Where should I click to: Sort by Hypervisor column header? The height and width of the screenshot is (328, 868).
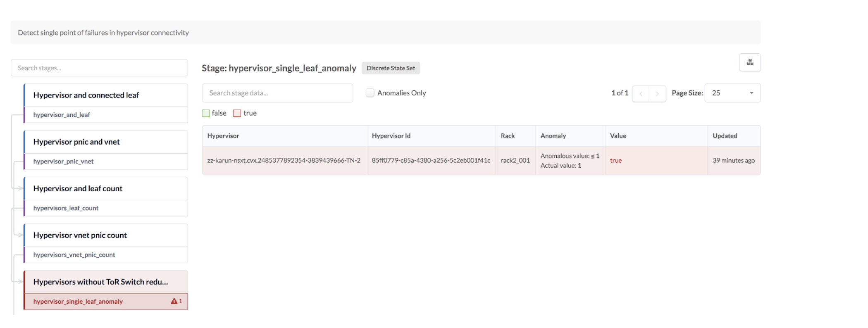click(x=223, y=136)
